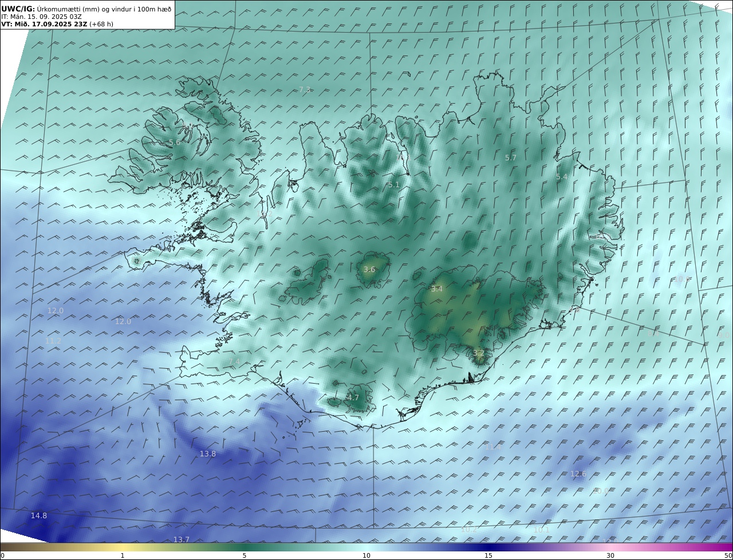Click the 7.4 value on Reykjanes peninsula
Viewport: 733px width, 560px height.
(x=235, y=361)
